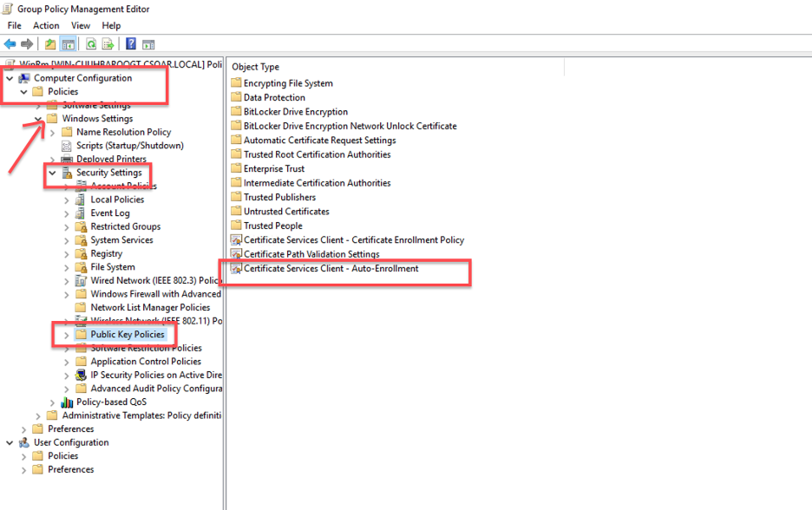Open Help using the question mark icon

pyautogui.click(x=131, y=43)
